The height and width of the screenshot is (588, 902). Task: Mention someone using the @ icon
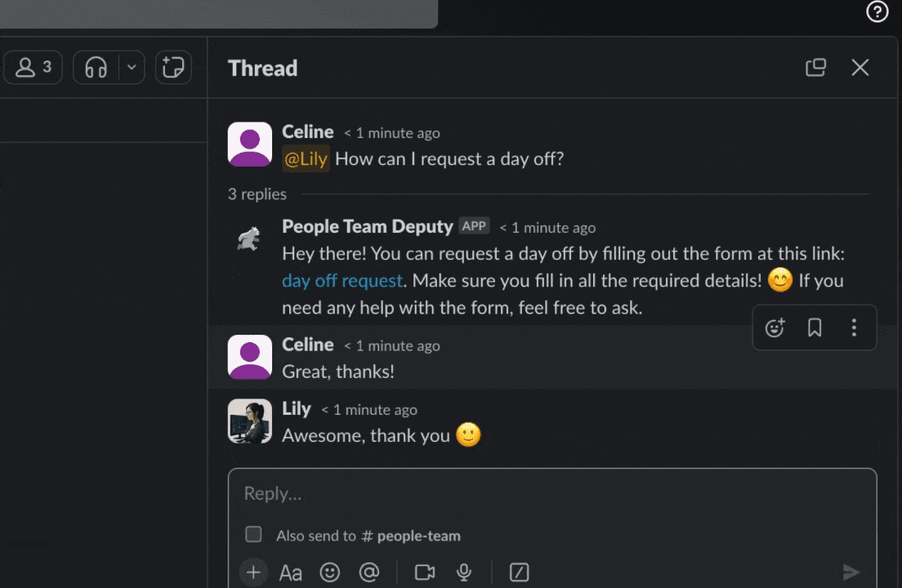tap(369, 572)
